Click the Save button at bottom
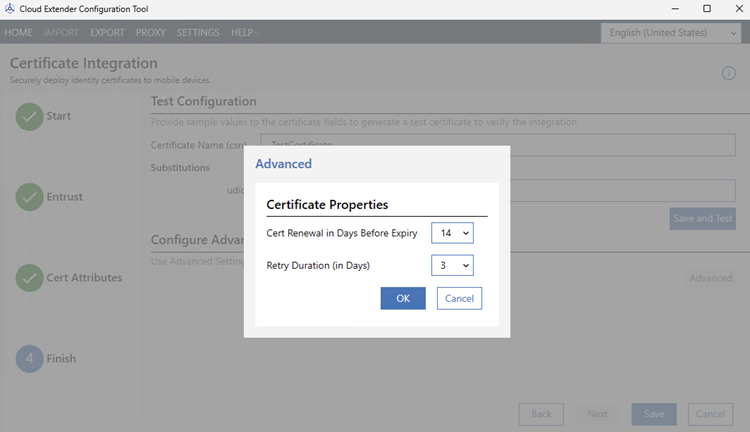 654,413
